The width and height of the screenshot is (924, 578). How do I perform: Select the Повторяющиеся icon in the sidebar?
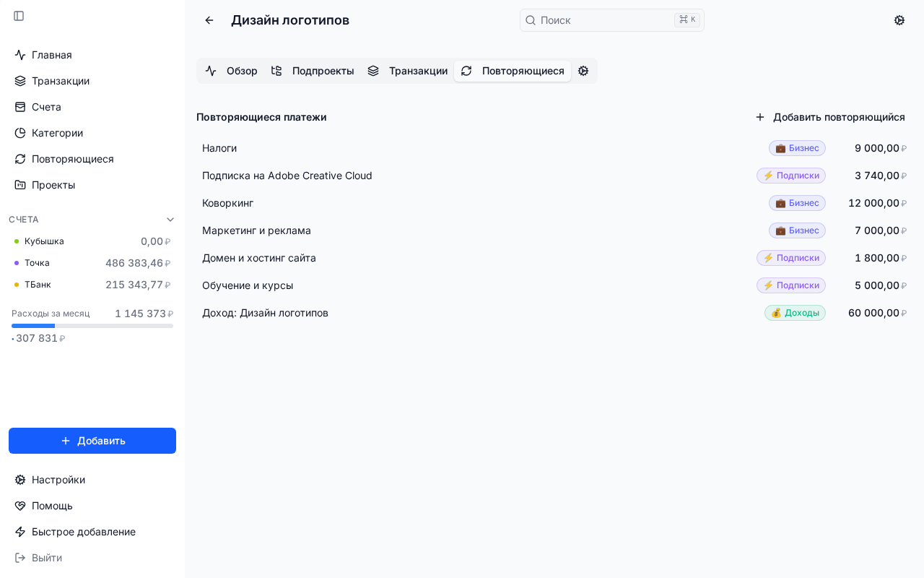pos(19,159)
